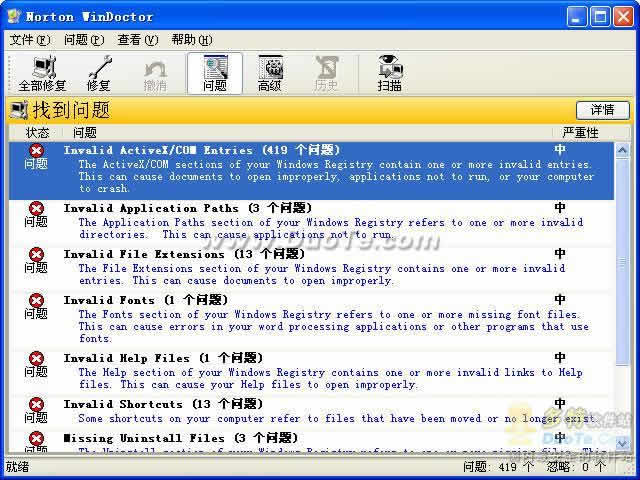Click error icon for Invalid Shortcuts
The image size is (640, 480).
tap(36, 404)
